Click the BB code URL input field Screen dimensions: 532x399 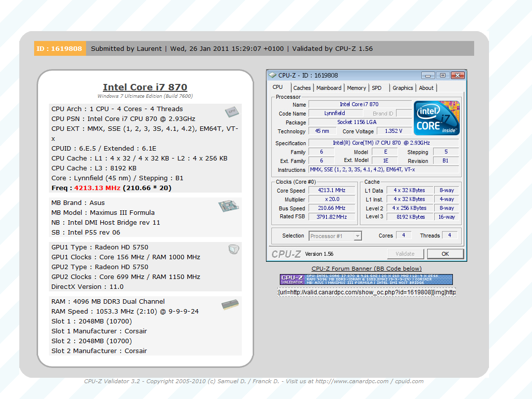click(366, 292)
